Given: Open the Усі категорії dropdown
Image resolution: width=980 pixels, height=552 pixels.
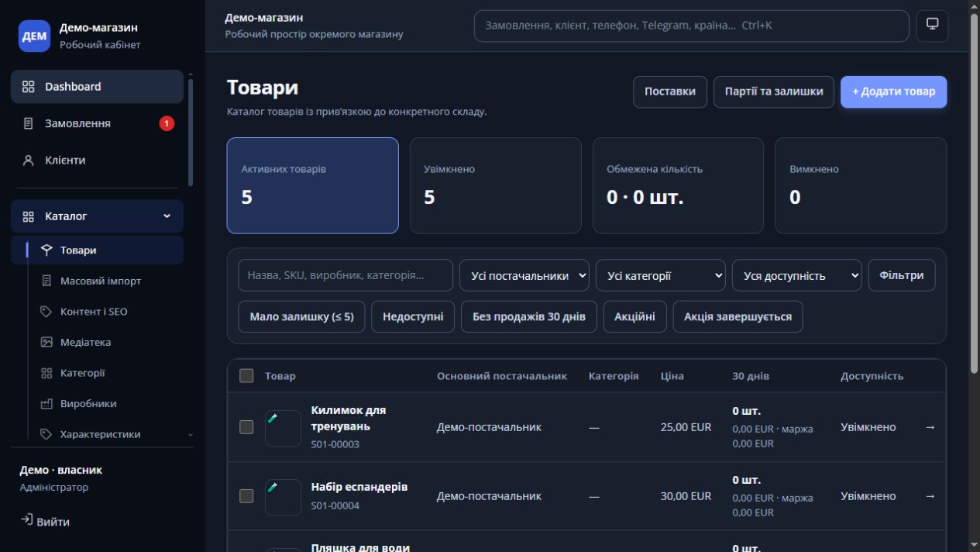Looking at the screenshot, I should (661, 275).
